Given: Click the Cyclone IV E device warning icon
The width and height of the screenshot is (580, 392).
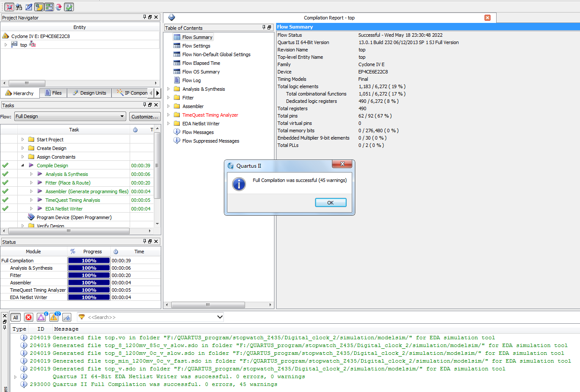Looking at the screenshot, I should pyautogui.click(x=6, y=36).
